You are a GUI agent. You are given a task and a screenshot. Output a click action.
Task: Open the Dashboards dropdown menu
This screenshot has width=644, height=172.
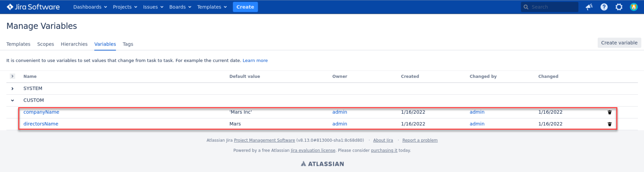(90, 7)
